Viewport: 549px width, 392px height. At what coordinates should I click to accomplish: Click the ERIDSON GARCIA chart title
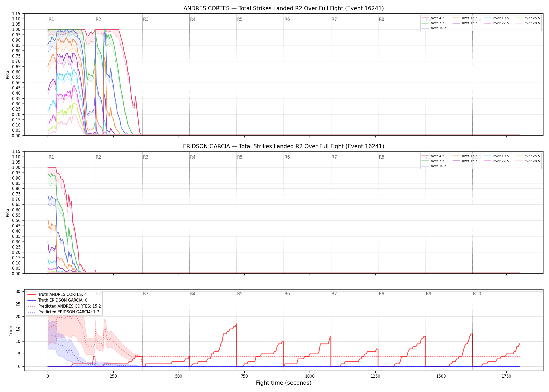pos(284,146)
